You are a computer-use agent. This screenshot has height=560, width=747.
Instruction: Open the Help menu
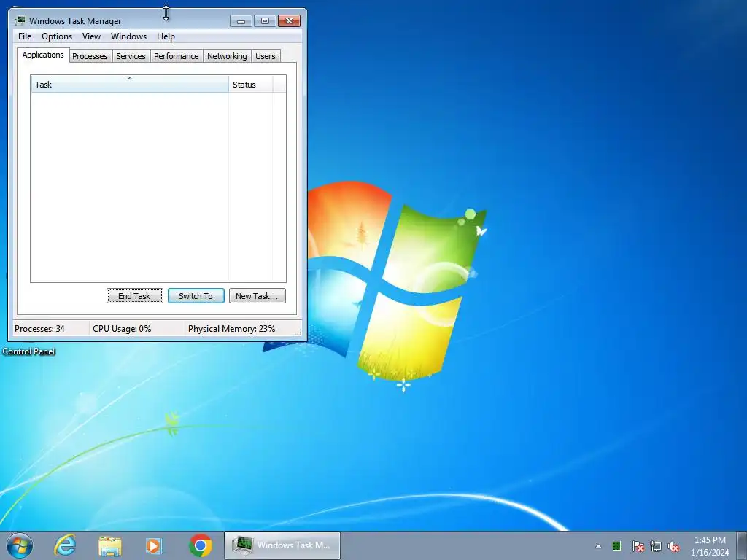click(x=166, y=36)
